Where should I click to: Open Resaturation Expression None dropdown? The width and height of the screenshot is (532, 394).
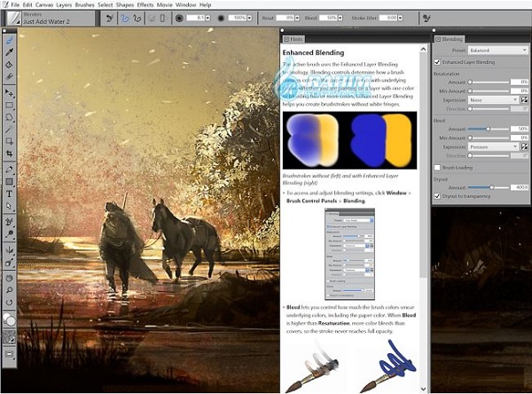tap(493, 100)
